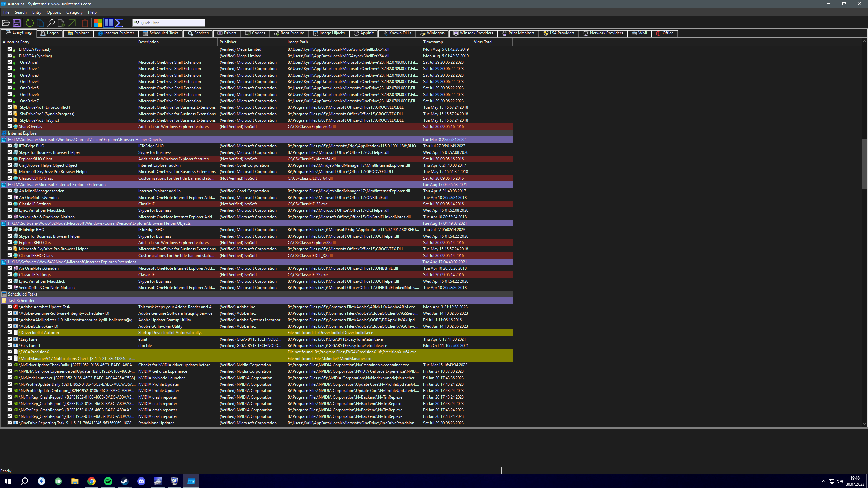The image size is (868, 488).
Task: Toggle the Hide Microsoft Entries logo icon
Action: click(x=98, y=23)
